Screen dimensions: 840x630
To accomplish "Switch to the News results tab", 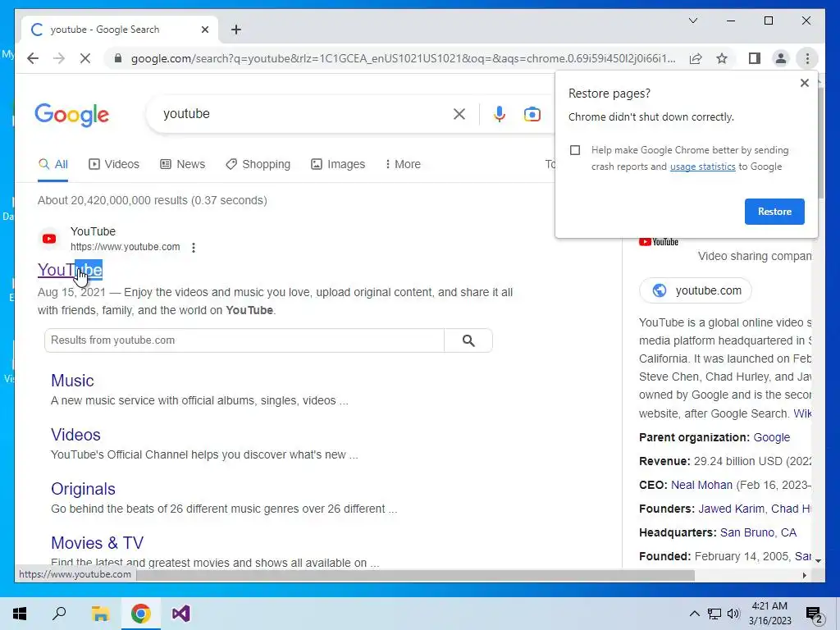I will pos(183,164).
